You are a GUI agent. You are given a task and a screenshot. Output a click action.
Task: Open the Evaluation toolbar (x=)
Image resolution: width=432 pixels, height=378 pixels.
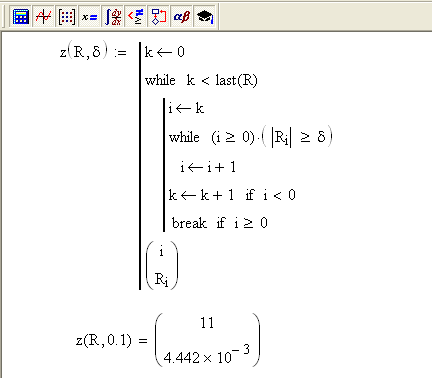coord(89,16)
